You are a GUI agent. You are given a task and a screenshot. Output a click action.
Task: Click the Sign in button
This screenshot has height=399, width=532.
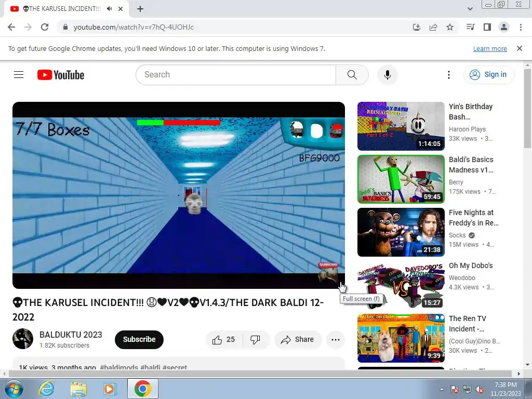(488, 75)
